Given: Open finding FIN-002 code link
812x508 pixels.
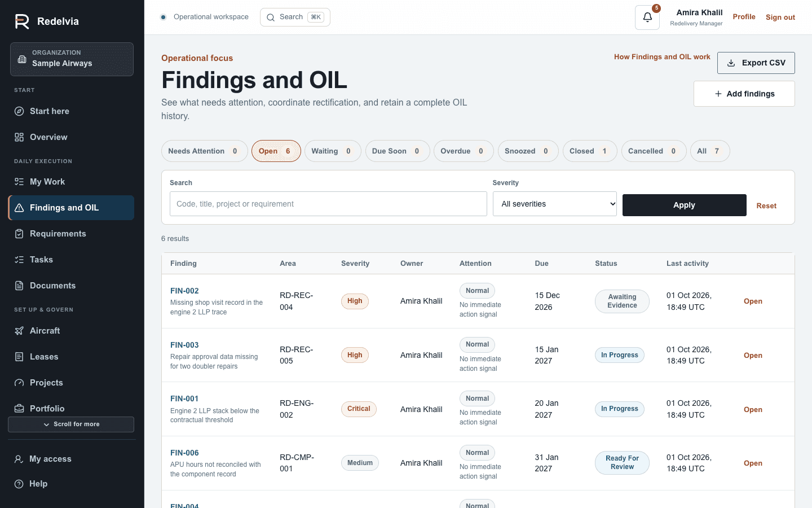Looking at the screenshot, I should point(184,291).
